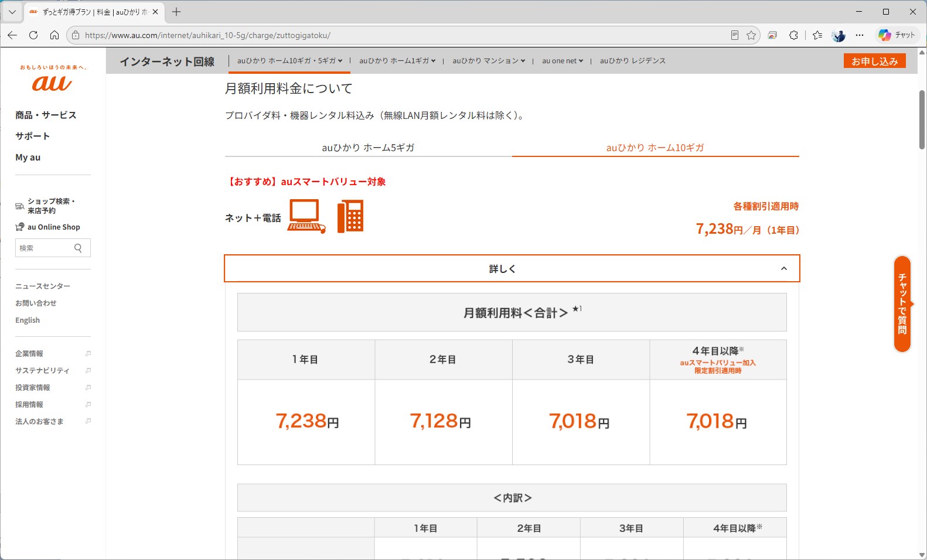
Task: Open 法人のお客さま link
Action: [53, 421]
